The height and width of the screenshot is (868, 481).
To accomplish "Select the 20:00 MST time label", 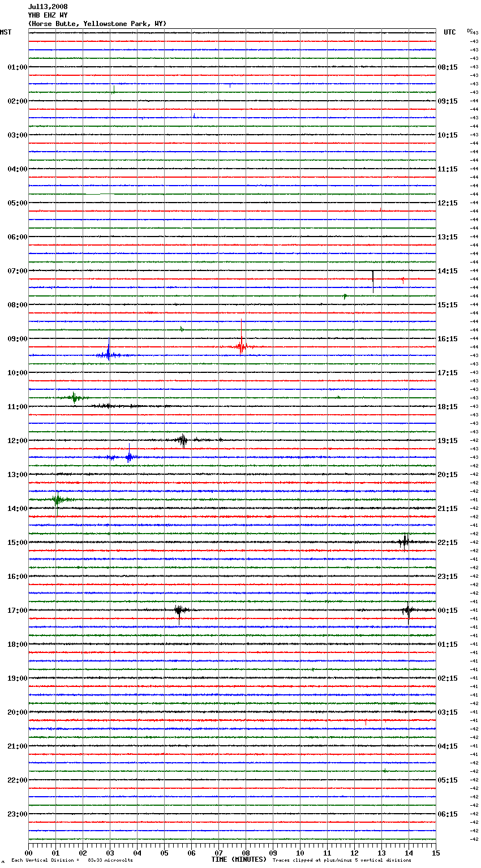I will [x=18, y=712].
